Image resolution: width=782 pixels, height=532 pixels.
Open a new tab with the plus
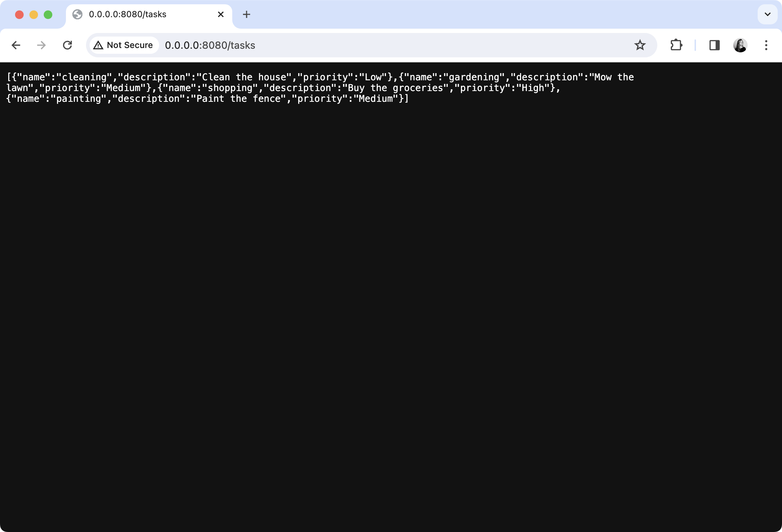coord(246,14)
